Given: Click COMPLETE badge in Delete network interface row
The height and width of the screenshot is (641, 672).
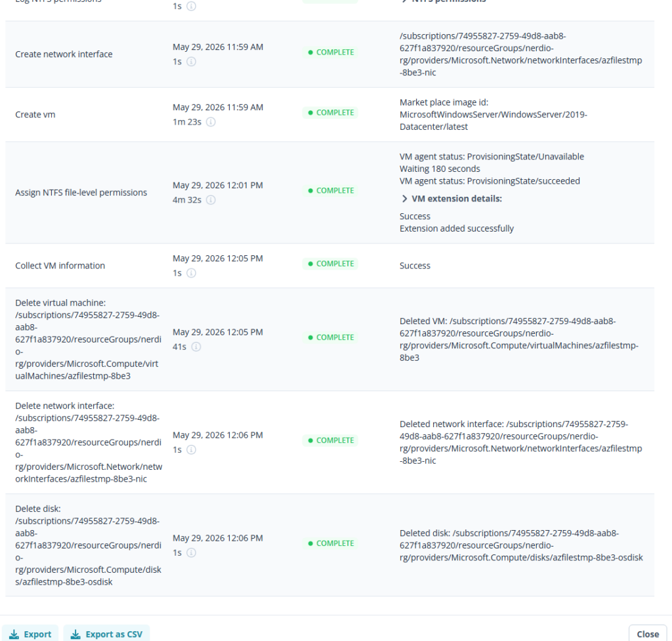Looking at the screenshot, I should click(331, 440).
